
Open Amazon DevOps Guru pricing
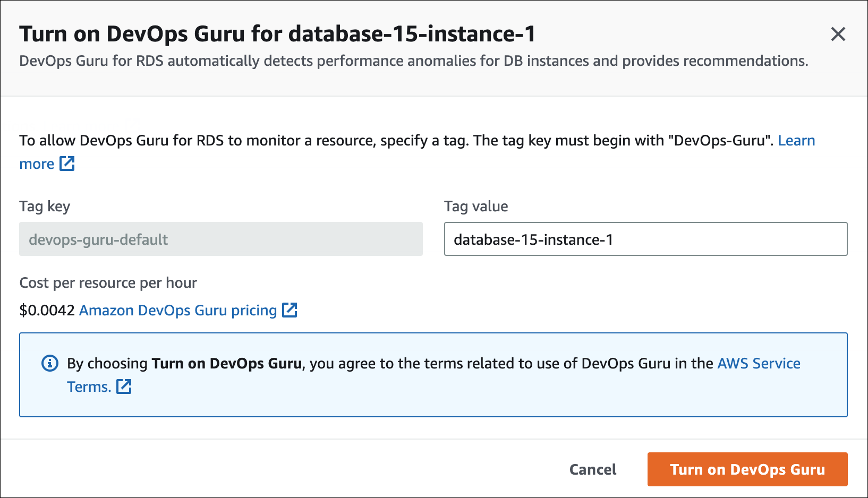(x=179, y=310)
